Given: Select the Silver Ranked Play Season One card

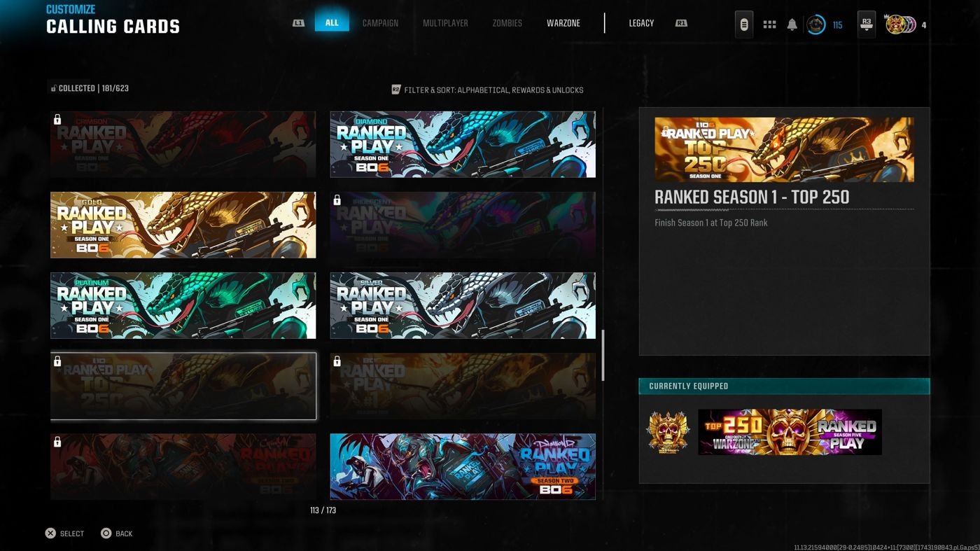Looking at the screenshot, I should click(463, 305).
